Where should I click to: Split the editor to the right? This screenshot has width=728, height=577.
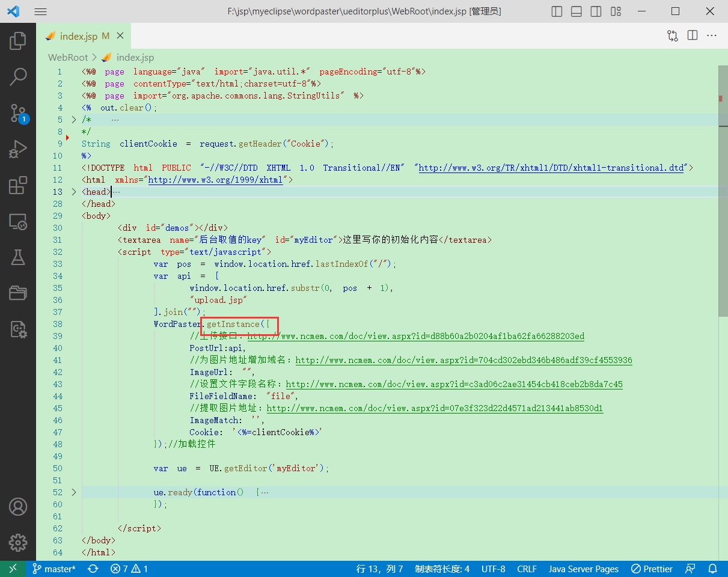[693, 36]
